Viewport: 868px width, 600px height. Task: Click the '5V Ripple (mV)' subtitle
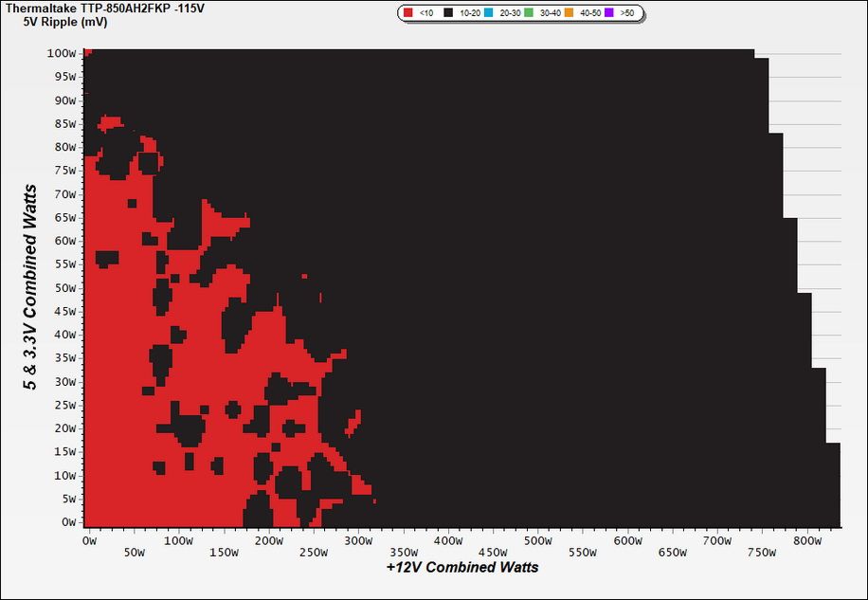65,22
